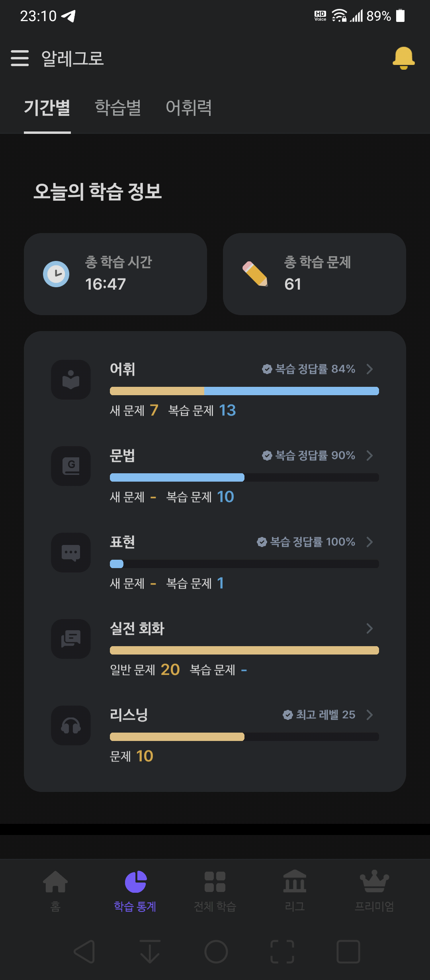Switch to the 학습별 tab

click(x=118, y=108)
